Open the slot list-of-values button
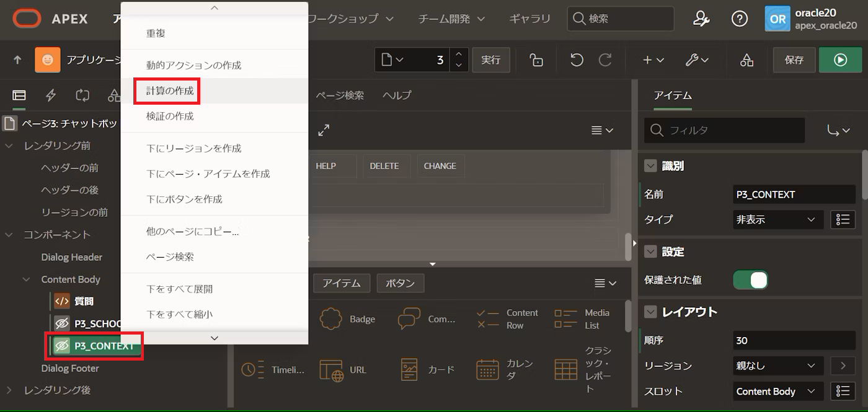 (x=842, y=391)
